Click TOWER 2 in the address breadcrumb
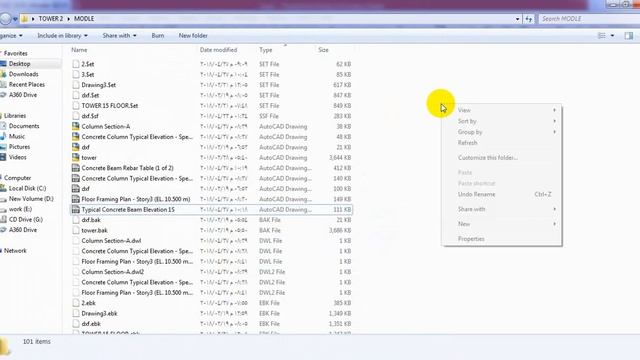The height and width of the screenshot is (360, 640). click(51, 19)
